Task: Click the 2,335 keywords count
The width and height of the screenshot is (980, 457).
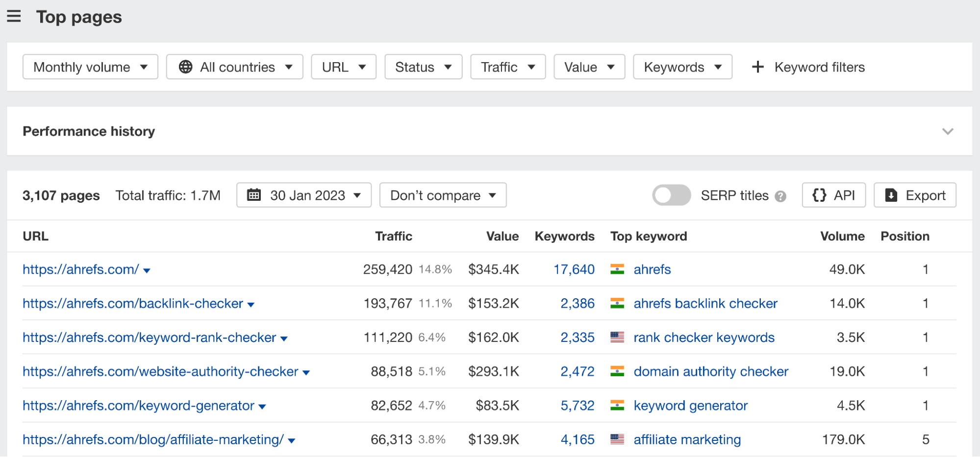Action: click(x=578, y=337)
